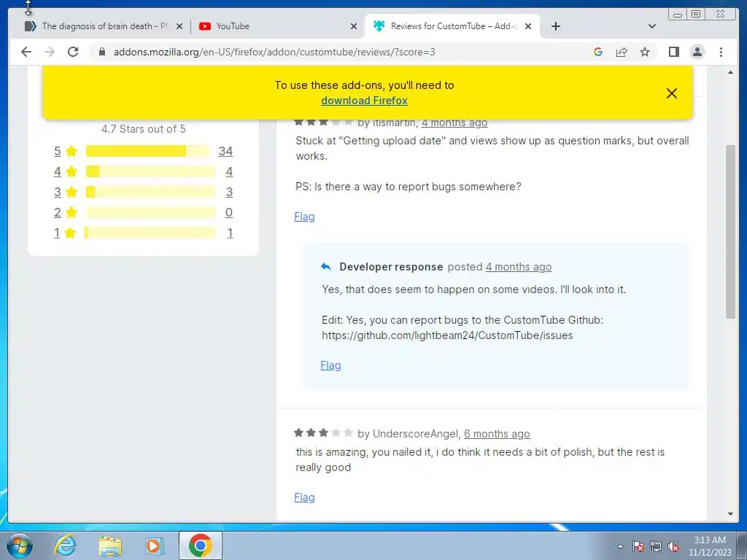
Task: Click UnderscoreAngel's three-star rating
Action: click(323, 433)
